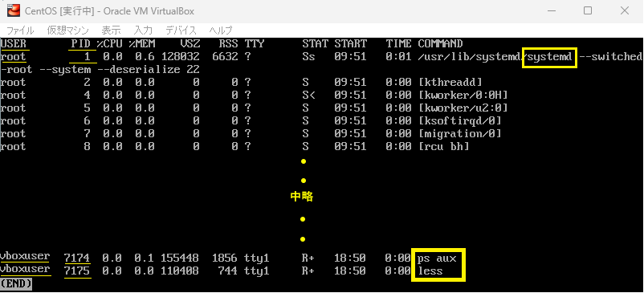Click PID 7174 in process list

click(77, 258)
